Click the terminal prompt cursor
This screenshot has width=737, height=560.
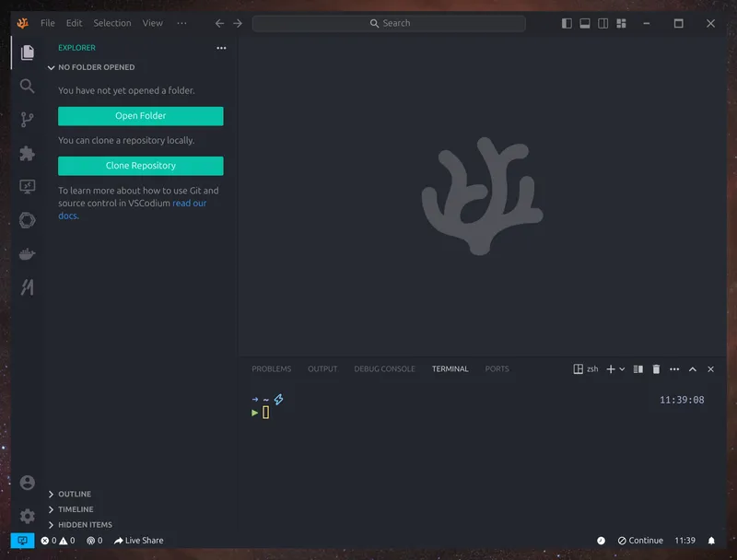click(266, 413)
